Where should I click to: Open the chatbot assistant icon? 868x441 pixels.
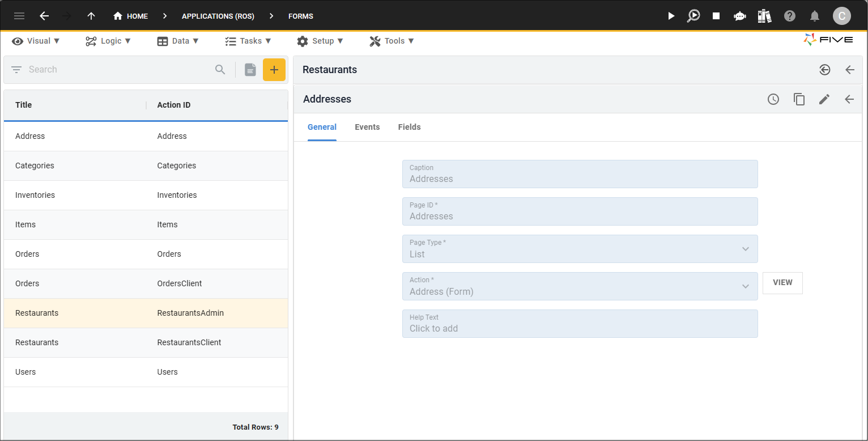pos(739,16)
